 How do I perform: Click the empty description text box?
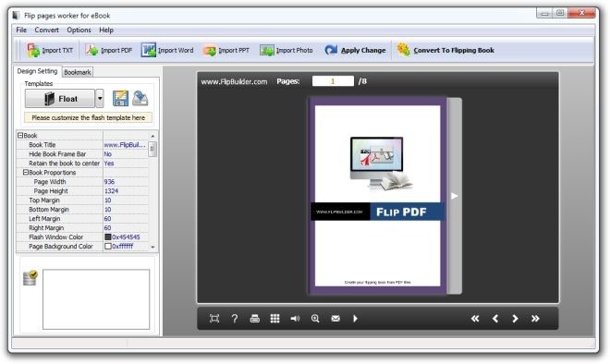point(96,299)
